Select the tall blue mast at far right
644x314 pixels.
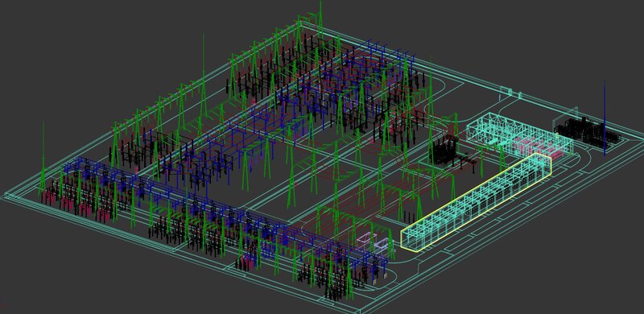(x=605, y=118)
